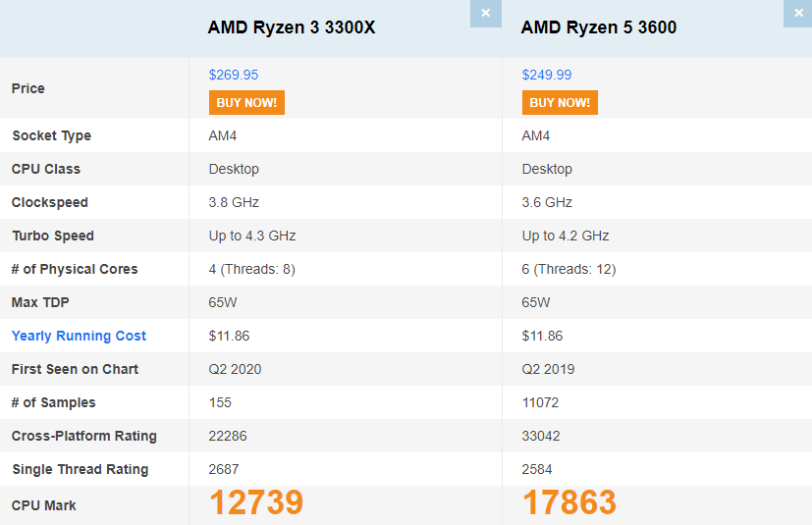This screenshot has width=812, height=525.
Task: Click the CPU Mark row label
Action: click(x=44, y=505)
